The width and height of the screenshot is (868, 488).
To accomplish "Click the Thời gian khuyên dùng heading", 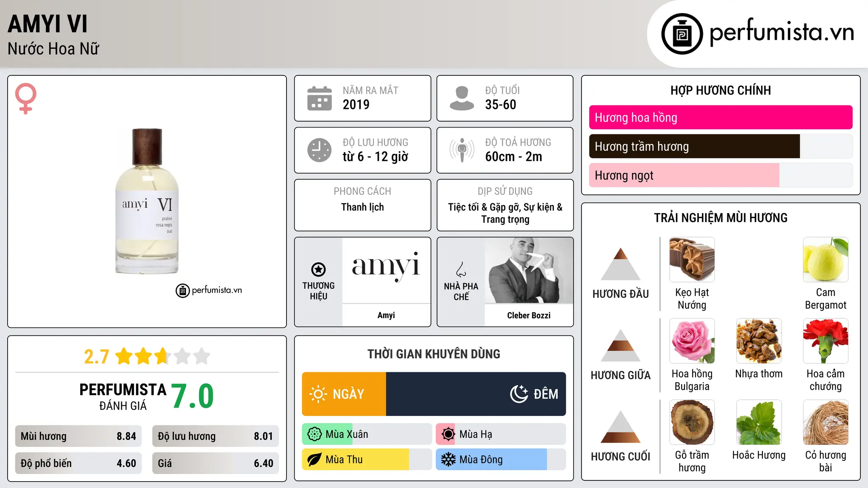I will point(434,354).
